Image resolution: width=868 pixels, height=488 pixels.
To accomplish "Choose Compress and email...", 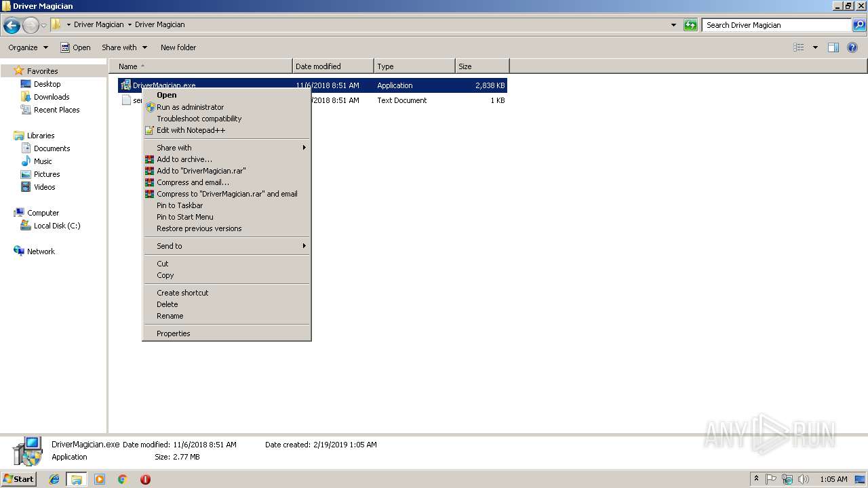I will [226, 182].
